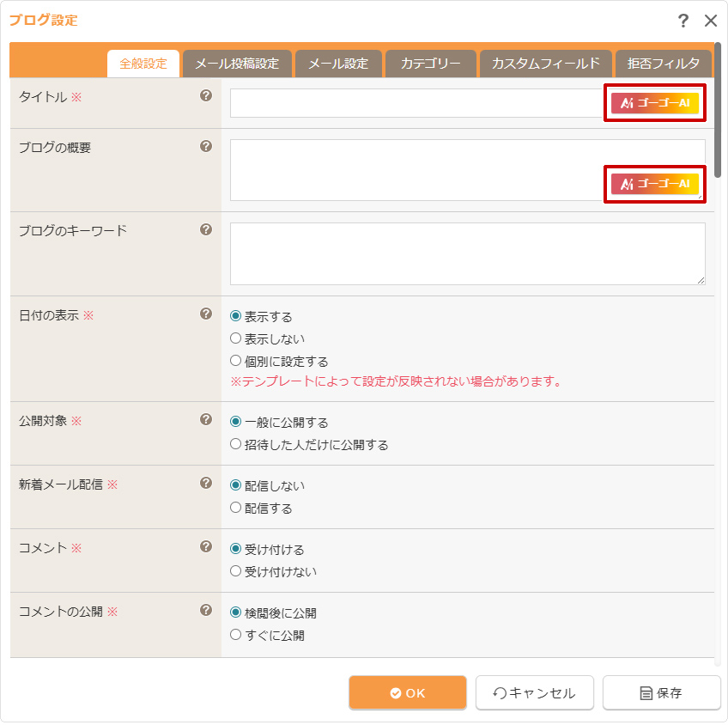Viewport: 728px width, 725px height.
Task: Open help for ブログのキーワード
Action: [x=206, y=229]
